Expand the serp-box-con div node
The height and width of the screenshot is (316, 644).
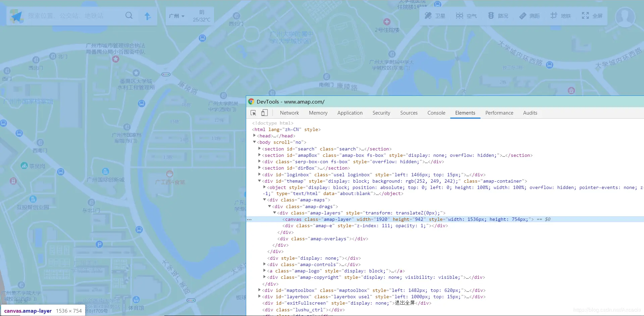coord(260,161)
